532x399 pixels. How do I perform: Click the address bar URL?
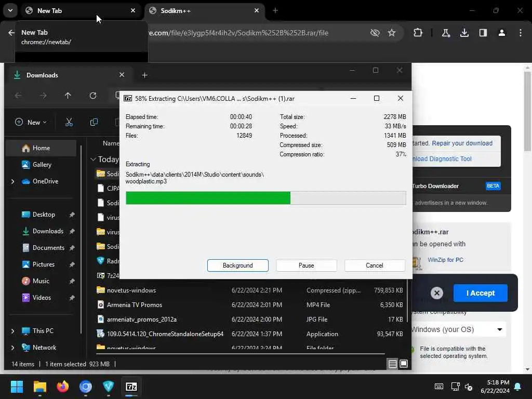pos(239,33)
